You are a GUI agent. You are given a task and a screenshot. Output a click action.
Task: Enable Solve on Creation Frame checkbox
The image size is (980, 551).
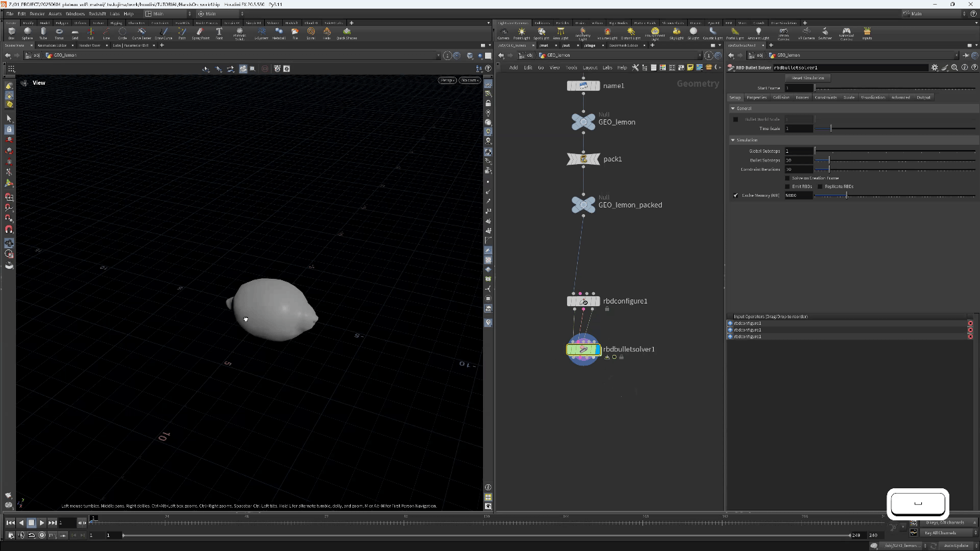point(788,178)
